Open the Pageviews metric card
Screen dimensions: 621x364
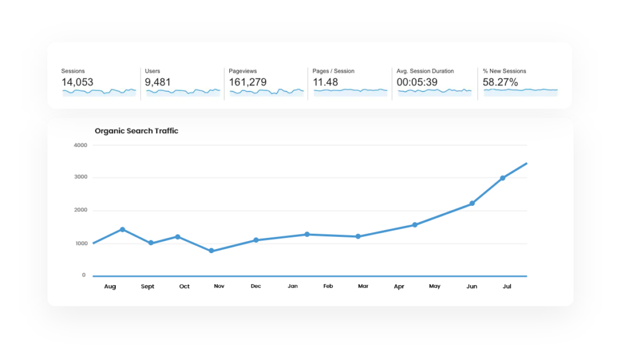[266, 82]
